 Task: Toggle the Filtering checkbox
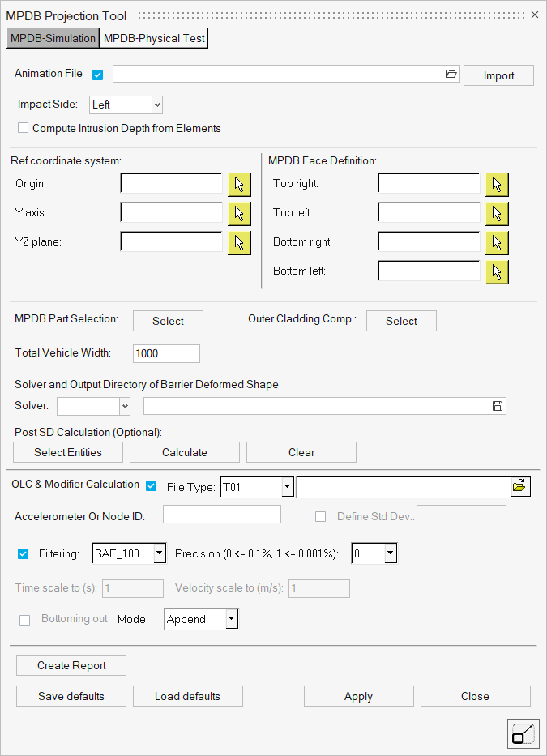[x=24, y=553]
